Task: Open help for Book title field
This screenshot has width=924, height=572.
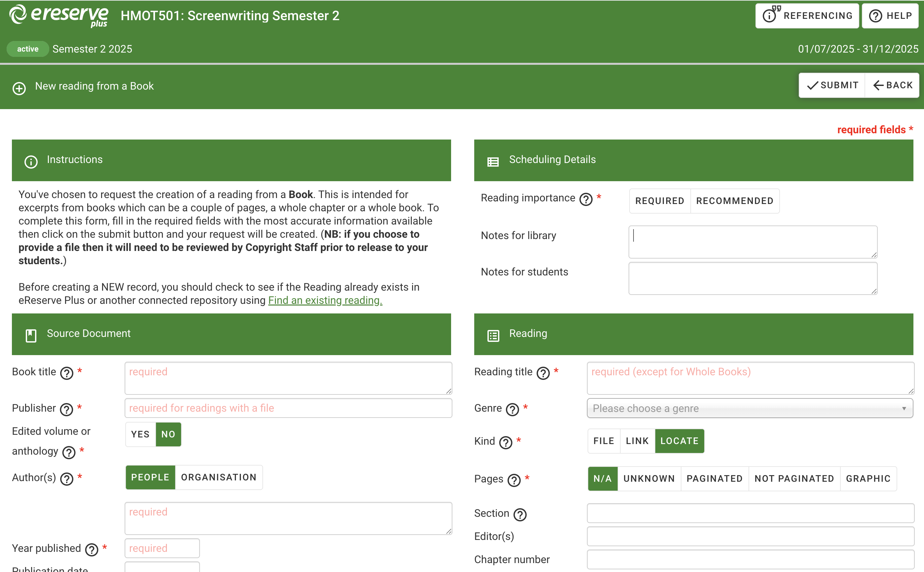Action: (x=66, y=373)
